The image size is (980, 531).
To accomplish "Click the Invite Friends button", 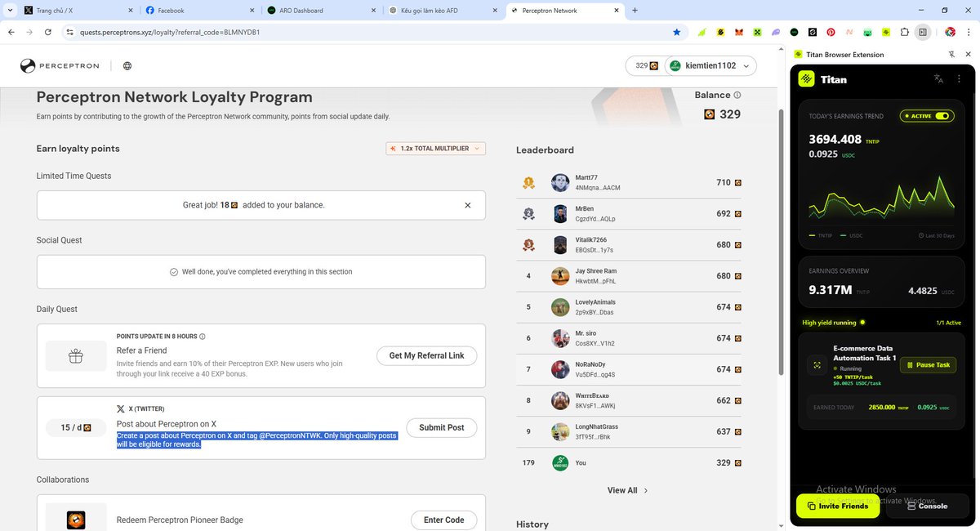I will tap(838, 506).
